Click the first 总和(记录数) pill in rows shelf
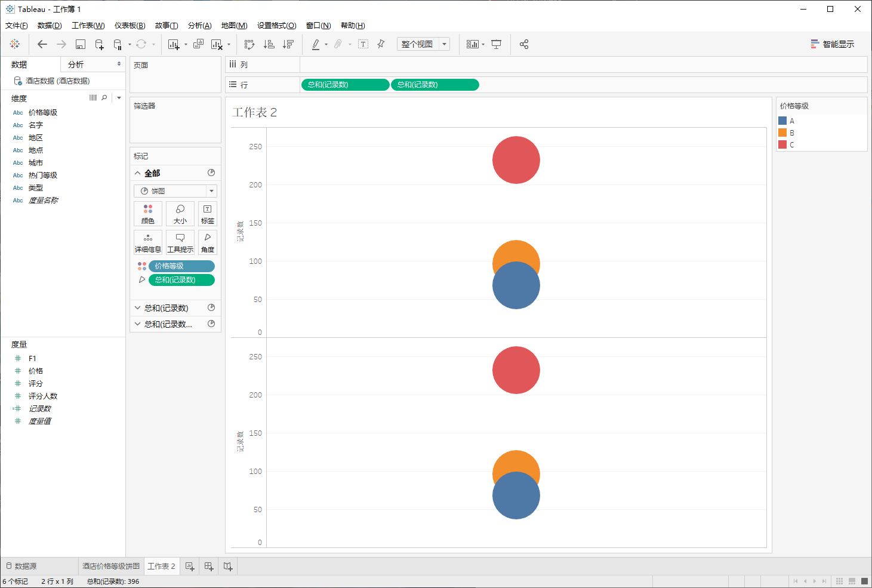The image size is (872, 588). [x=345, y=85]
